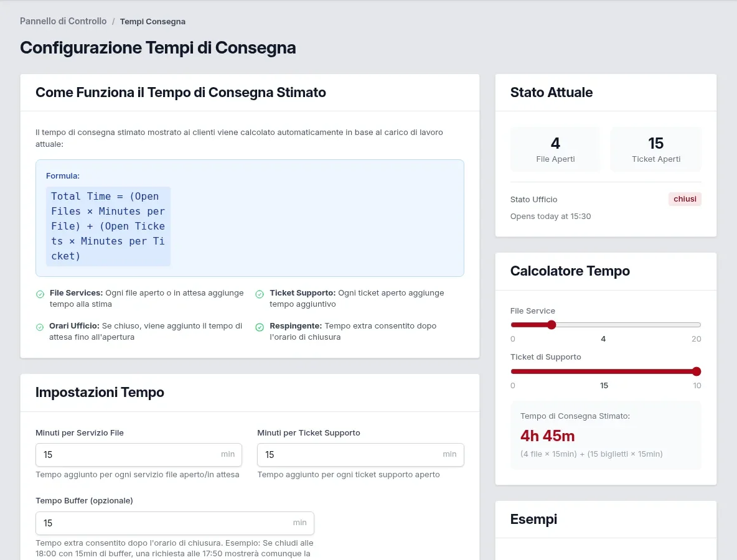The width and height of the screenshot is (737, 560).
Task: Select the Tempi Consegna breadcrumb item
Action: [x=153, y=22]
